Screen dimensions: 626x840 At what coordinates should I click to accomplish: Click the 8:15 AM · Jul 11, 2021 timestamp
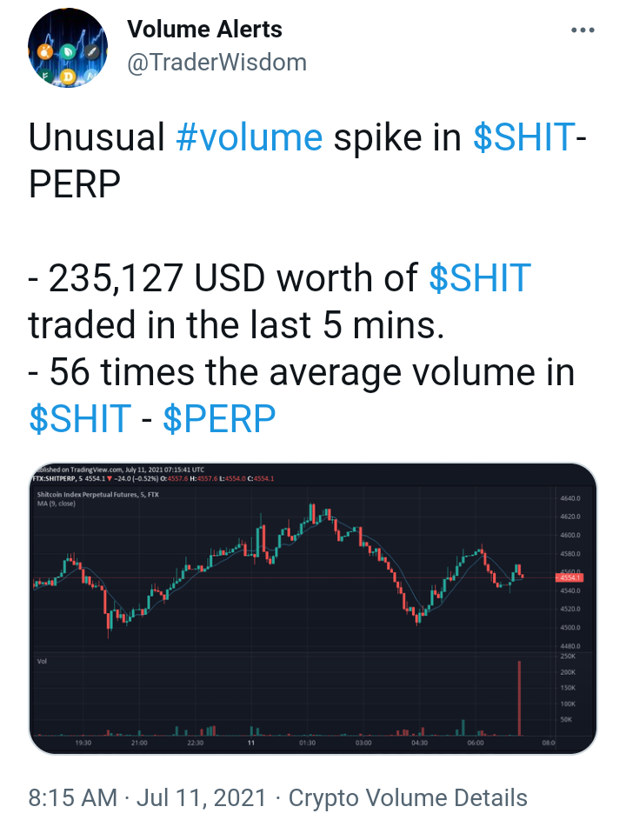147,797
